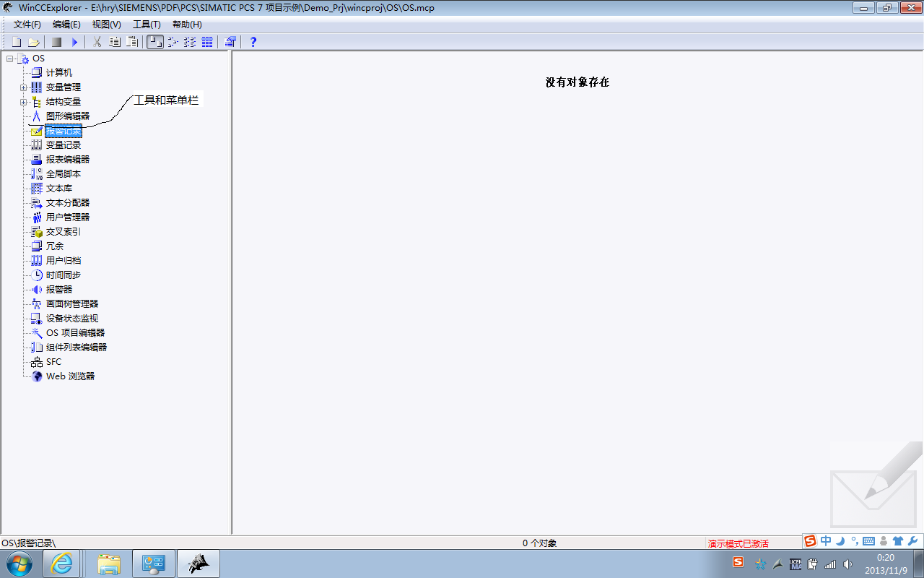This screenshot has height=578, width=924.
Task: Collapse the OS project root node
Action: pos(9,59)
